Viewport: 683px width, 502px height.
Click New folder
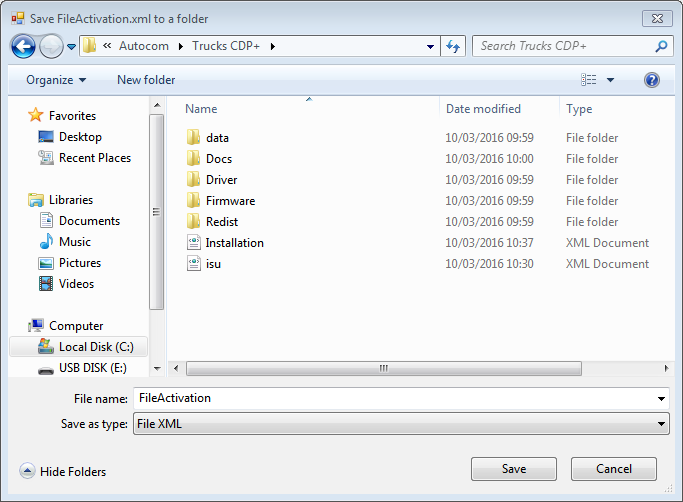(146, 80)
